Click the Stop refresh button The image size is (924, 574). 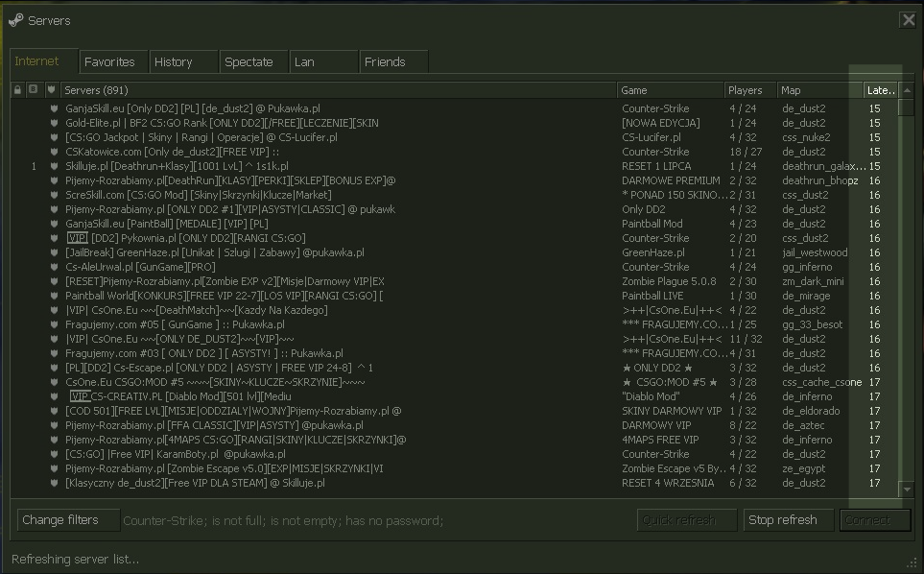coord(789,520)
